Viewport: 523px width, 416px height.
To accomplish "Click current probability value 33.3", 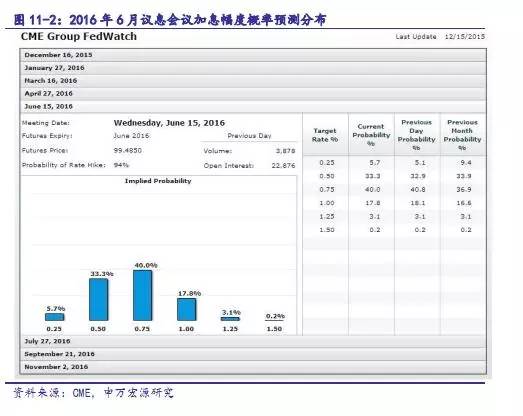I will click(x=373, y=176).
